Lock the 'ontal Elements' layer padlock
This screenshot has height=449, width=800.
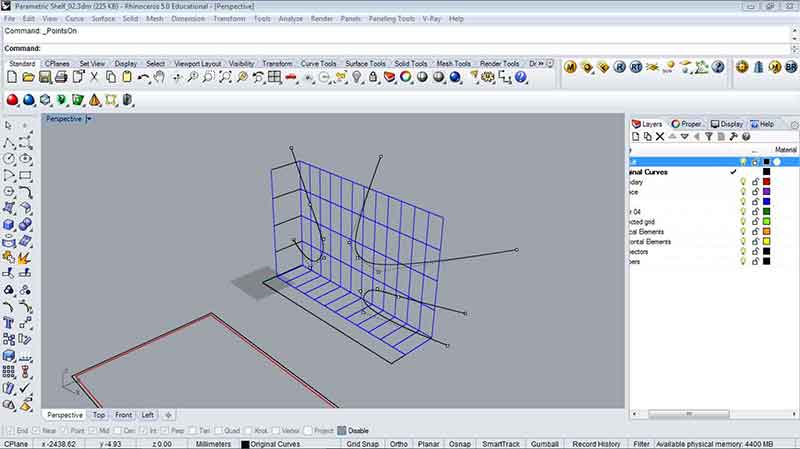coord(755,241)
